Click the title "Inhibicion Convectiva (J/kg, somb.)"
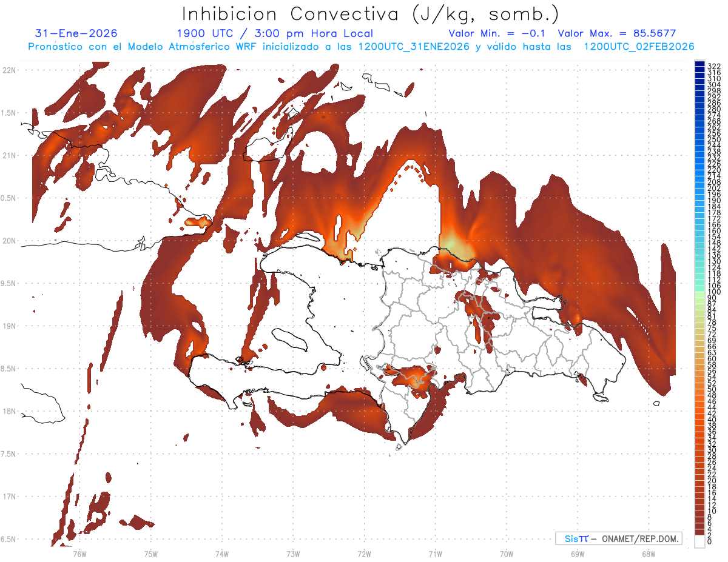 371,14
